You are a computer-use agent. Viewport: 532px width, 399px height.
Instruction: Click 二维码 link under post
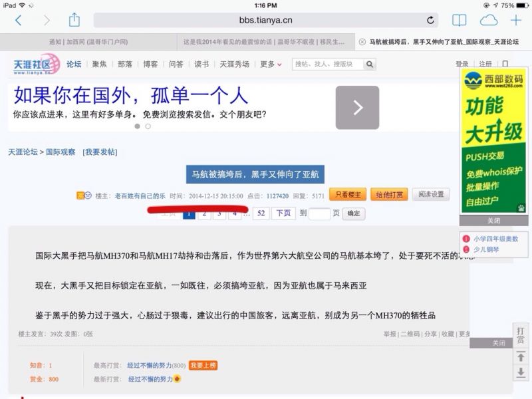pyautogui.click(x=410, y=334)
